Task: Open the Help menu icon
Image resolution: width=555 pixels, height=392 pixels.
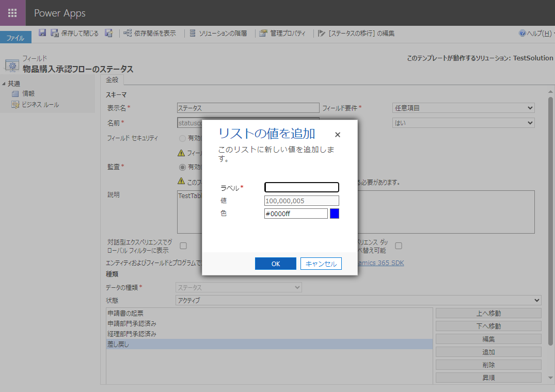Action: coord(522,33)
